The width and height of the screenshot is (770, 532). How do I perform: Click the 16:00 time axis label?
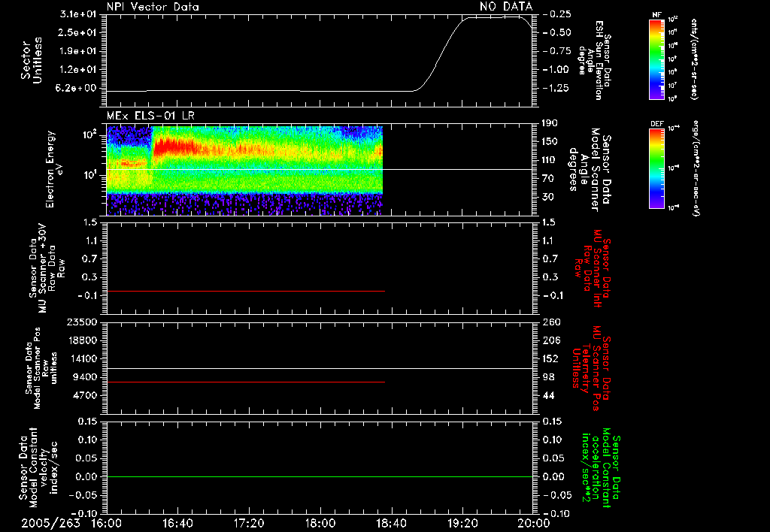(x=107, y=523)
